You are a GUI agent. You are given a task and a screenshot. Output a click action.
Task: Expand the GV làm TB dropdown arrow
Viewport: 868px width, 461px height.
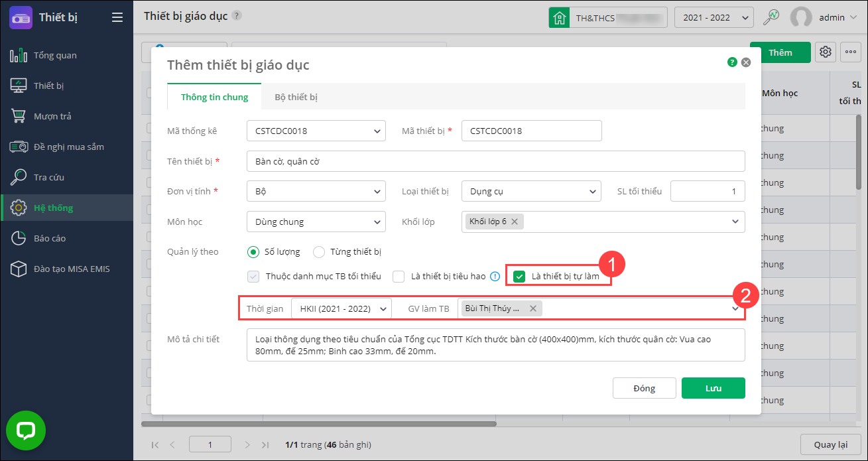pyautogui.click(x=735, y=308)
